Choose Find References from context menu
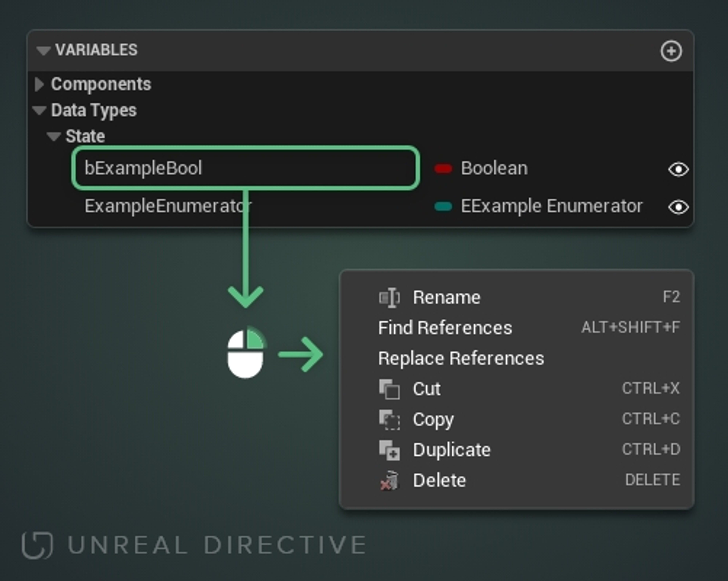Viewport: 728px width, 581px height. point(445,328)
